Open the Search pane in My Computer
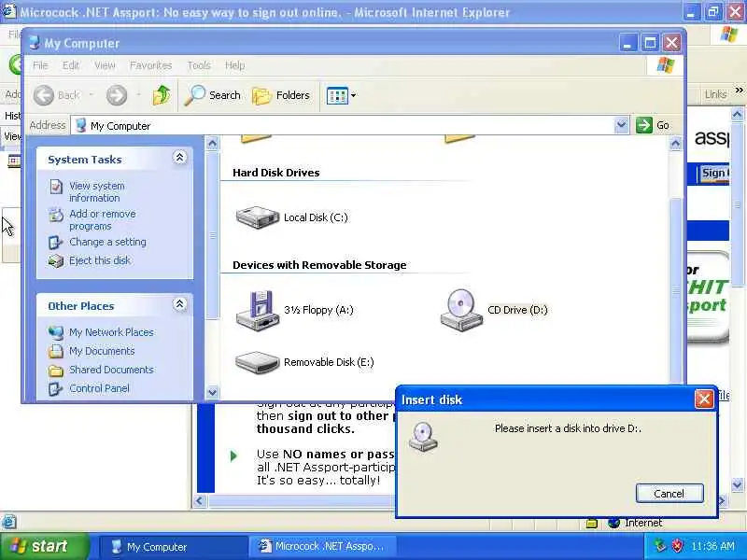Screen dimensions: 747x560 213,95
